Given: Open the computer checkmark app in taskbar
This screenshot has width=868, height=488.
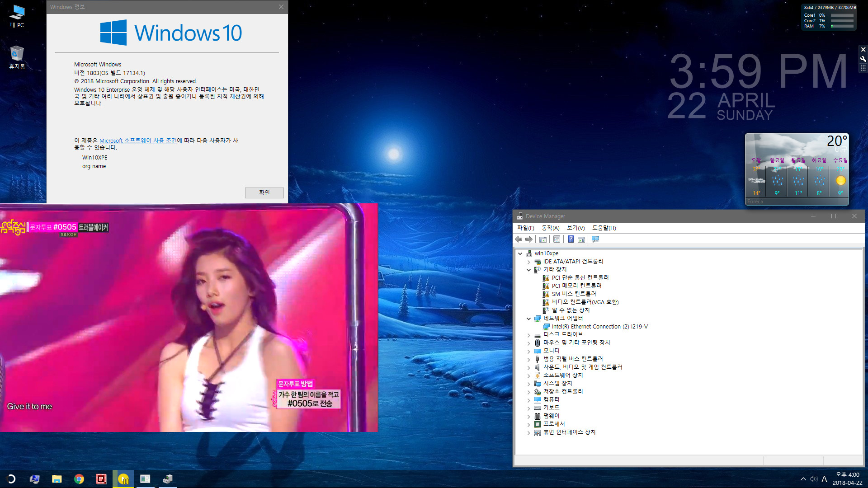Looking at the screenshot, I should (34, 479).
